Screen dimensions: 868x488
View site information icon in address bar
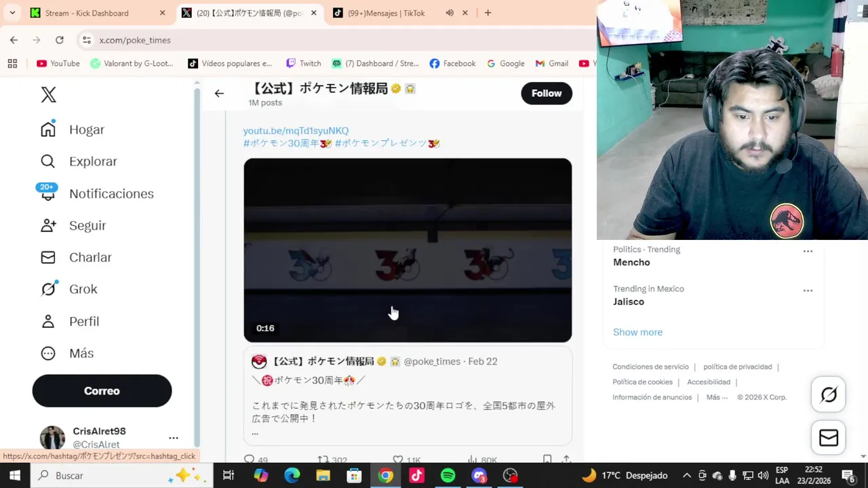pyautogui.click(x=86, y=40)
